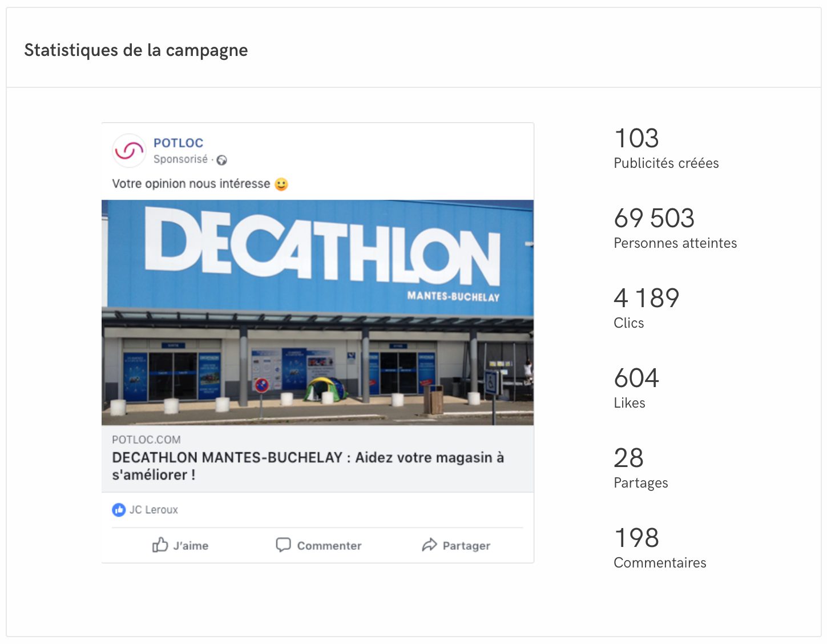
Task: Click the J'aime button text
Action: [191, 546]
